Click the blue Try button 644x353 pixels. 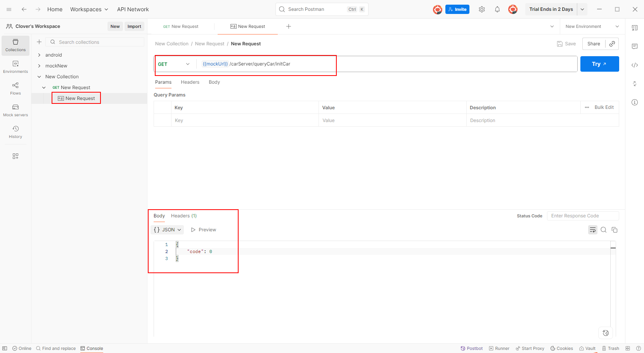click(x=599, y=64)
